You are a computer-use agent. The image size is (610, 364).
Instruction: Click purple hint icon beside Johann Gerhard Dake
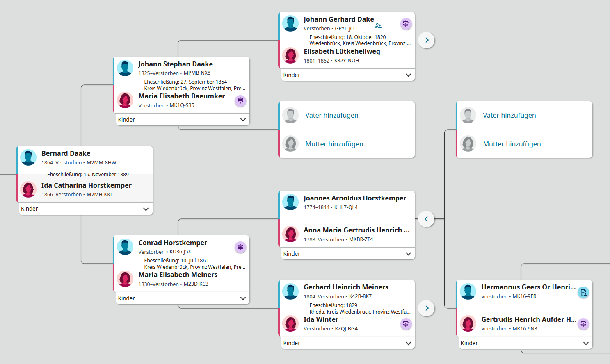point(406,24)
